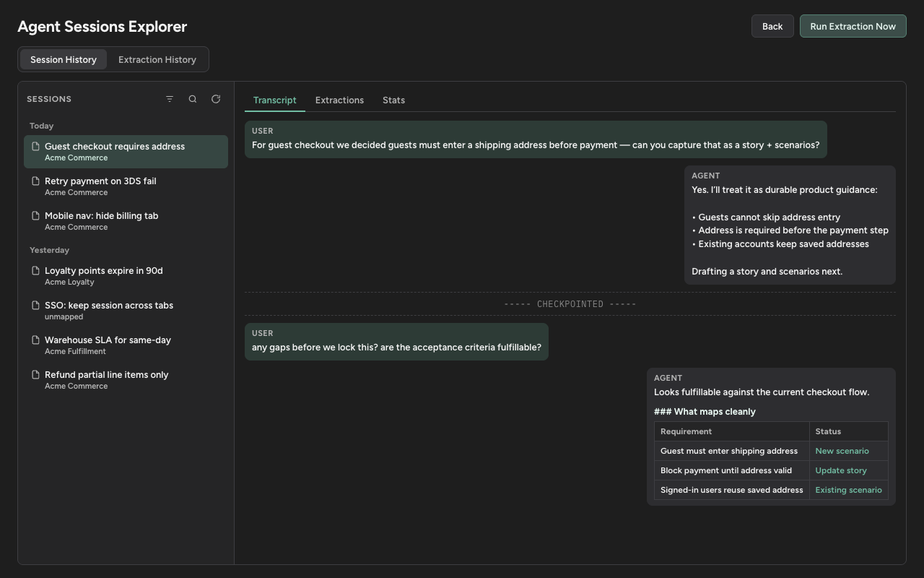Click cell Signed-in users reuse saved address
924x578 pixels.
coord(732,490)
